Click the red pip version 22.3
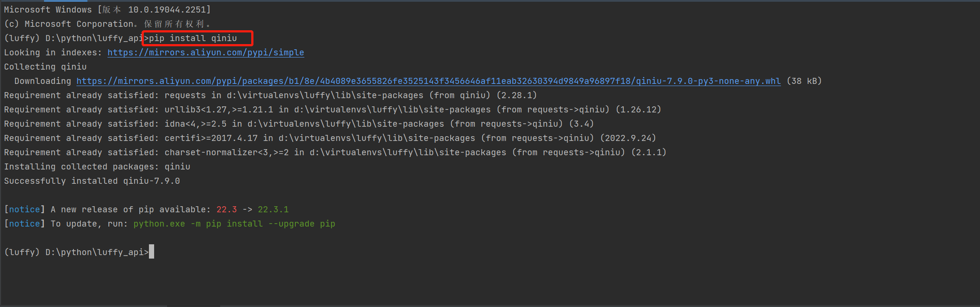980x307 pixels. 226,210
